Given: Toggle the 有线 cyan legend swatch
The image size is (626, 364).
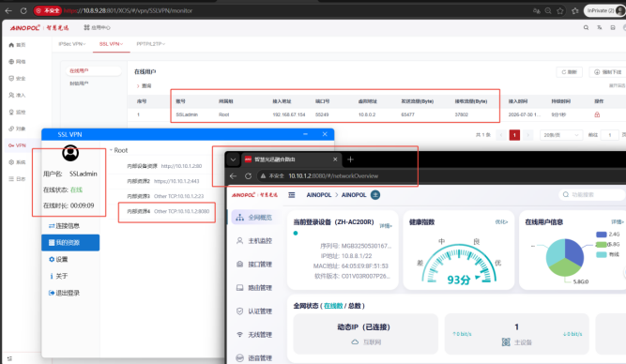Looking at the screenshot, I should pos(601,254).
